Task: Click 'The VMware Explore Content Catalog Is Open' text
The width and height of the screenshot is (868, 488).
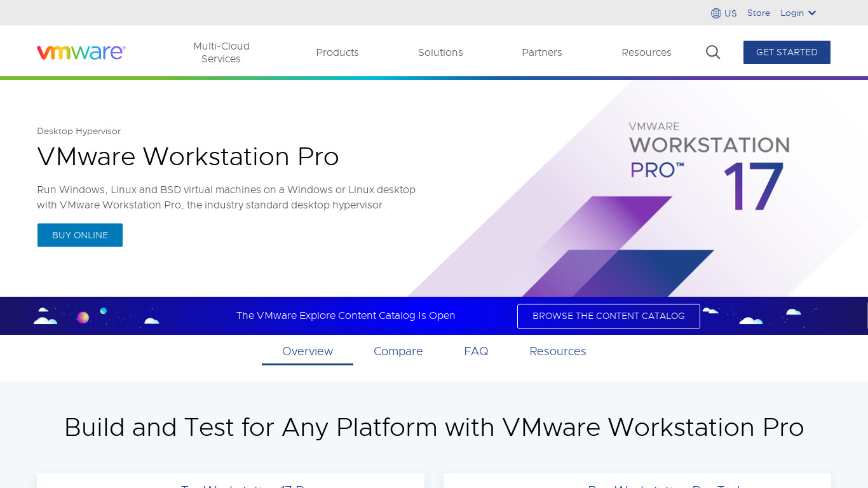Action: [x=346, y=316]
